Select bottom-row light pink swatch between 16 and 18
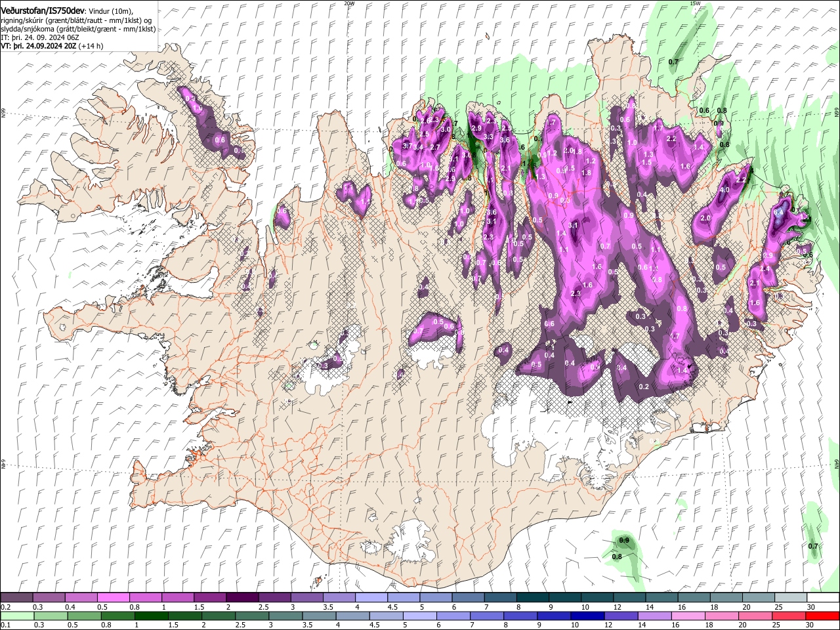Image resolution: width=840 pixels, height=630 pixels. [x=687, y=616]
